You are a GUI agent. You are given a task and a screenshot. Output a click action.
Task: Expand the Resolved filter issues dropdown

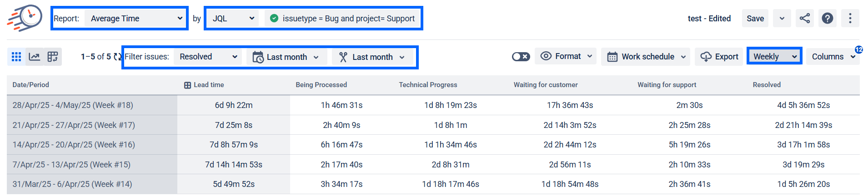pyautogui.click(x=208, y=57)
